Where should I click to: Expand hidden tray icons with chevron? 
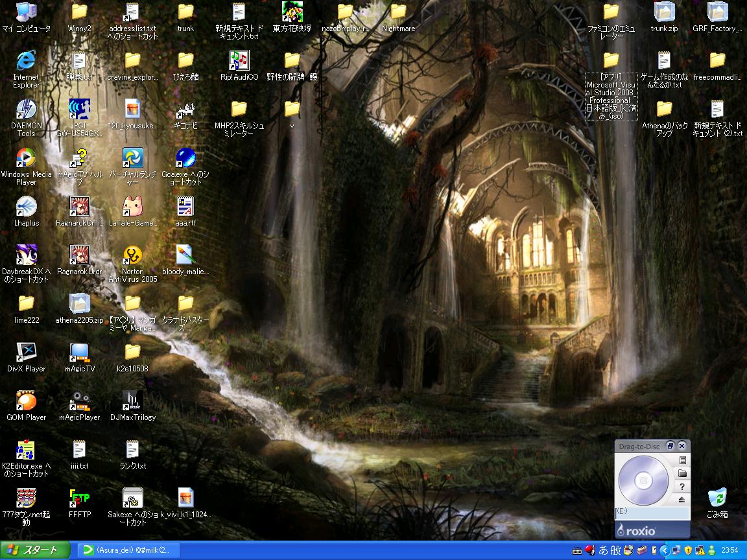[x=665, y=550]
